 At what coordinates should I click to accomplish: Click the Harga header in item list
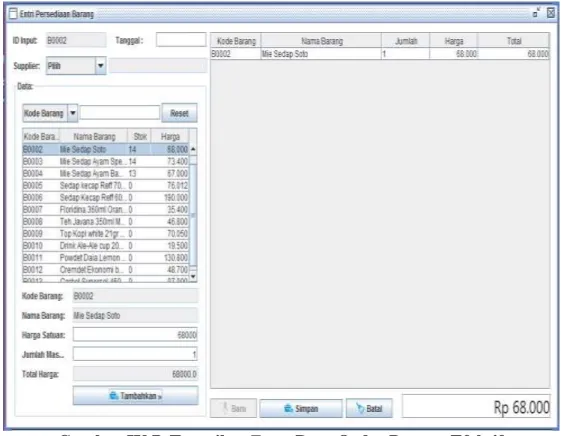click(170, 136)
